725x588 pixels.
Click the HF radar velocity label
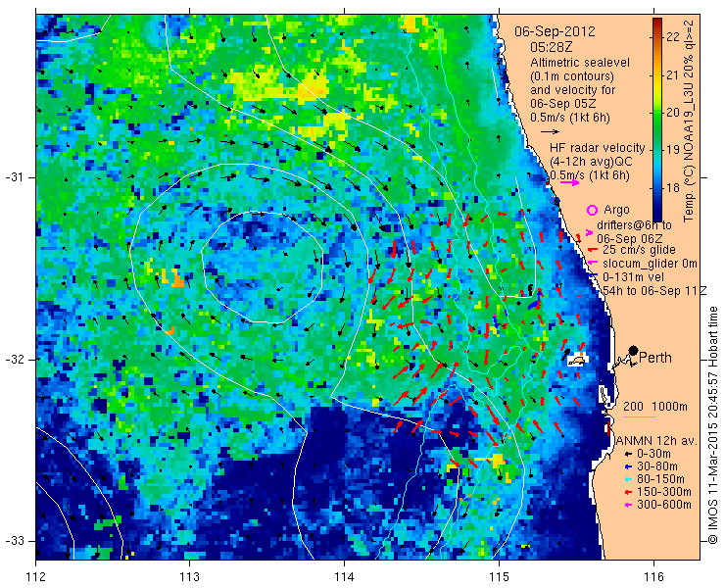tap(598, 148)
